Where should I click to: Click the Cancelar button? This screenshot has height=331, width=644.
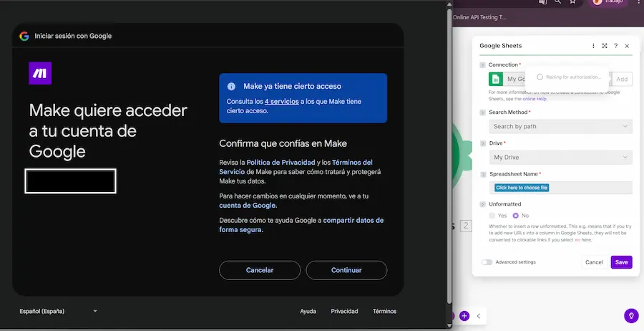click(x=260, y=270)
